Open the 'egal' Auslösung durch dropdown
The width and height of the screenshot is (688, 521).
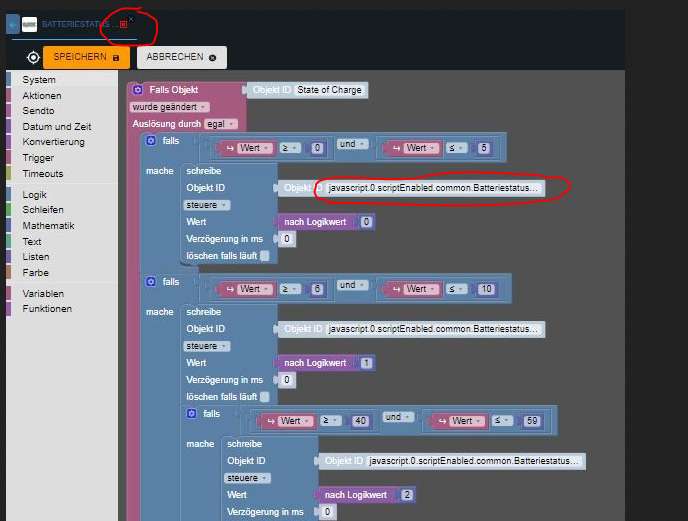pyautogui.click(x=221, y=124)
